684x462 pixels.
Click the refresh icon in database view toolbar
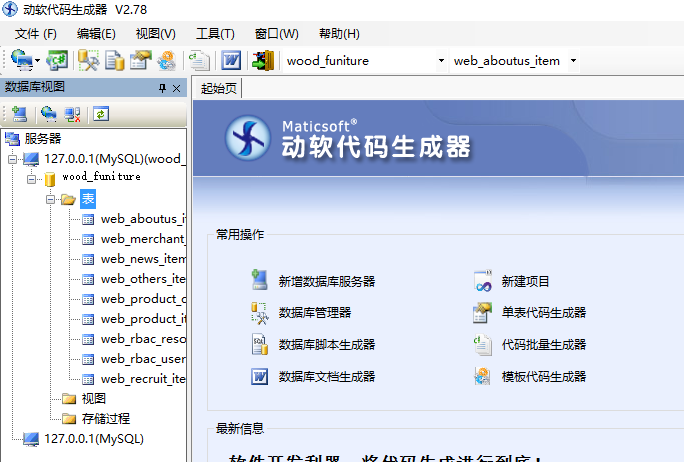[x=101, y=114]
